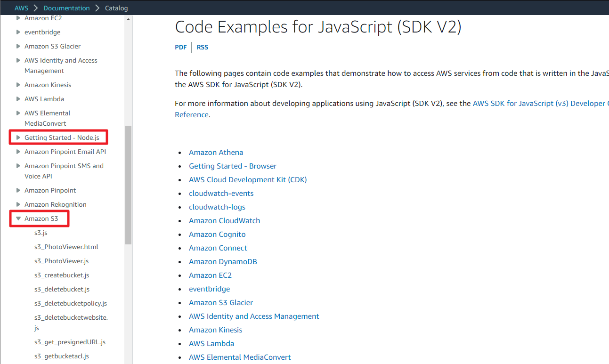
Task: Open the cloudwatch-events link
Action: click(x=221, y=193)
